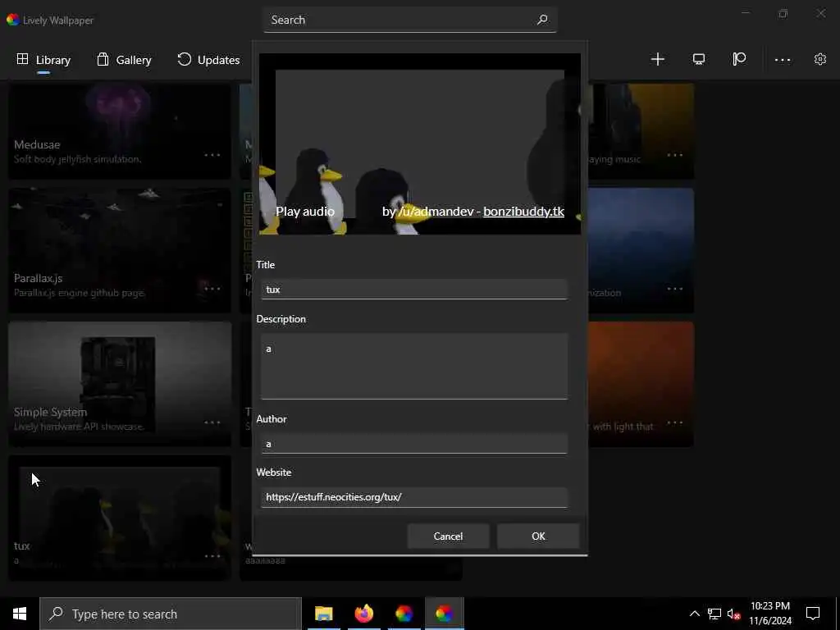Click the Cancel button
Screen dimensions: 840x630
pyautogui.click(x=449, y=536)
